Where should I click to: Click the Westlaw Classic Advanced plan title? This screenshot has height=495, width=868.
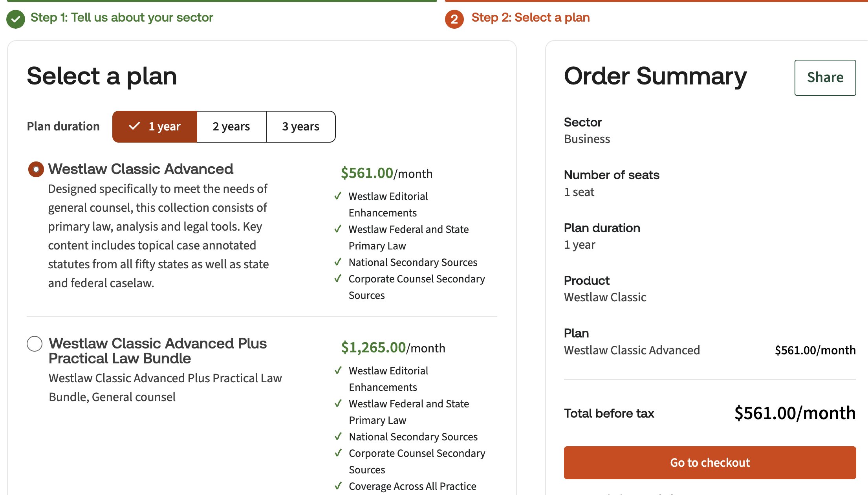[141, 169]
